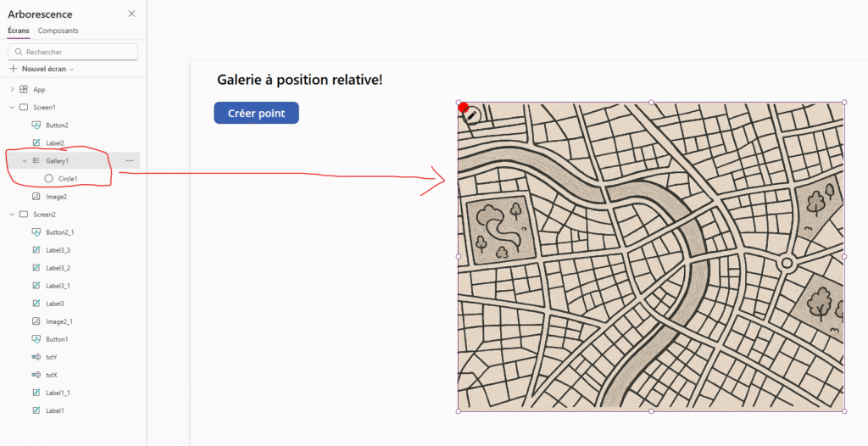The height and width of the screenshot is (446, 868).
Task: Click the red circle on the map
Action: [463, 107]
